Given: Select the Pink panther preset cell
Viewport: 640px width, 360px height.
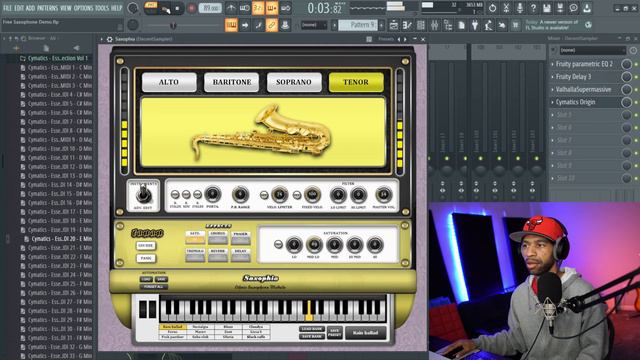Looking at the screenshot, I should point(173,337).
